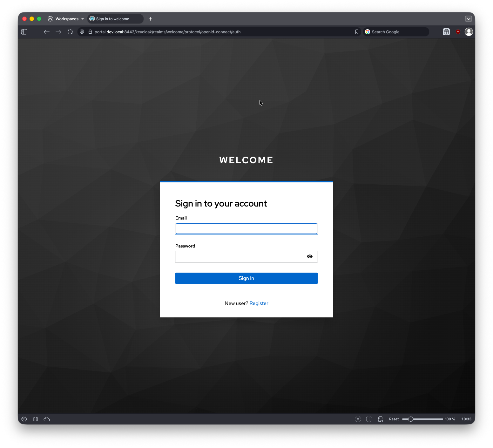Viewport: 493px width, 448px height.
Task: Open the dropdown chevron at top right
Action: (x=468, y=19)
